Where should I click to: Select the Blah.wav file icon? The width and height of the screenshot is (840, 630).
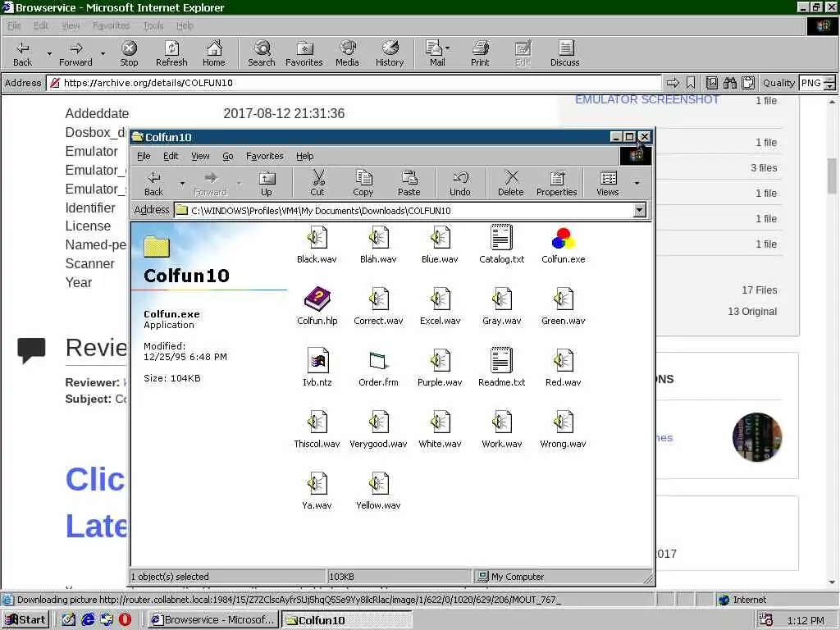378,244
